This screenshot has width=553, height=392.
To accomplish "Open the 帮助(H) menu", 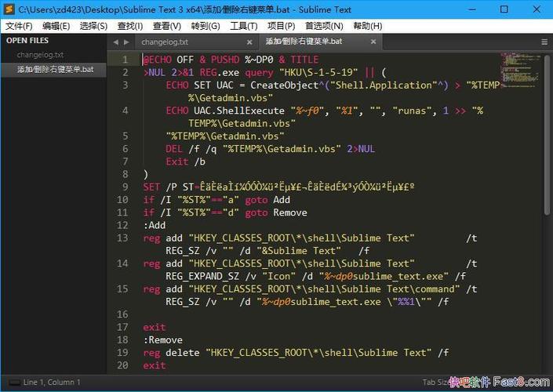I will tap(368, 26).
